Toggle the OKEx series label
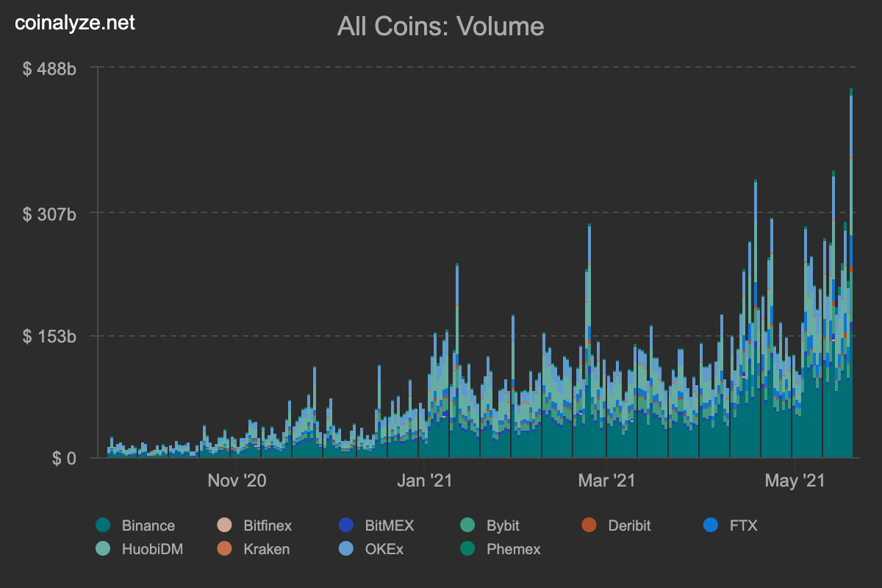 click(384, 549)
